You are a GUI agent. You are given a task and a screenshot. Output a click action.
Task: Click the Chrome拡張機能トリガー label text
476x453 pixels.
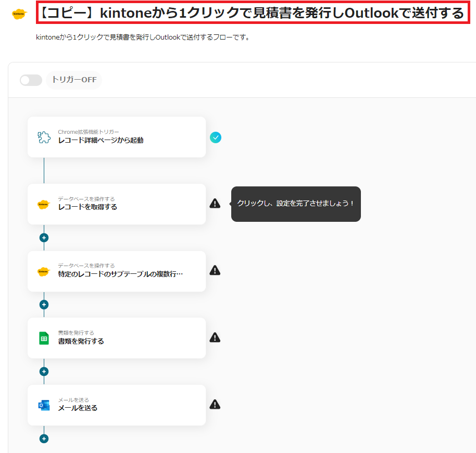click(x=89, y=132)
